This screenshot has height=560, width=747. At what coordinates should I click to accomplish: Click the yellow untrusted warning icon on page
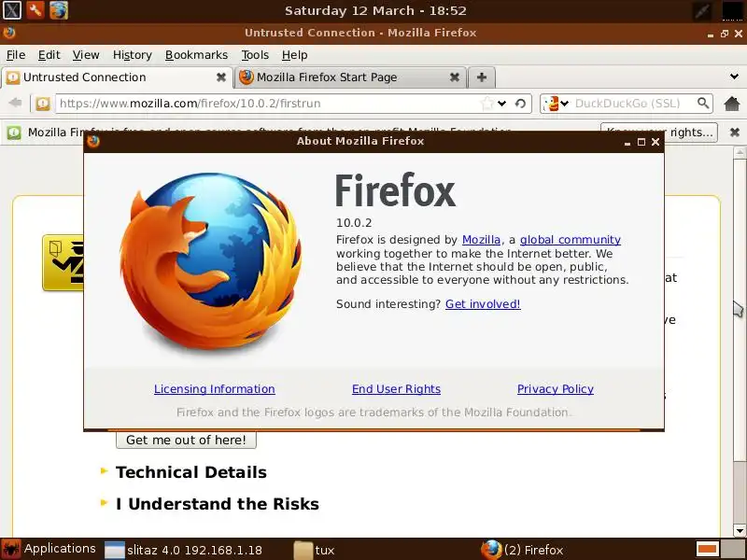click(x=63, y=262)
